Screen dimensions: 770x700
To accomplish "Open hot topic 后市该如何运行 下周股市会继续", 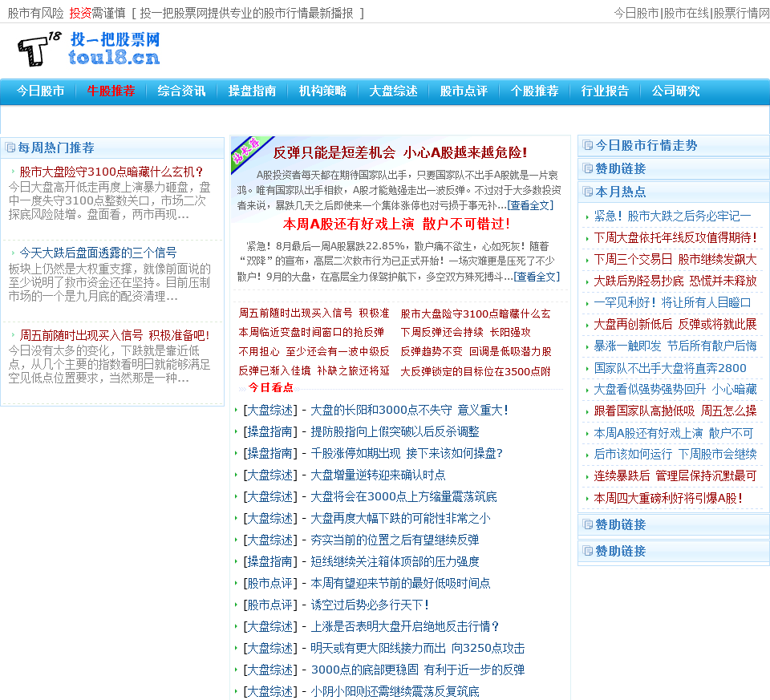I will (x=675, y=454).
